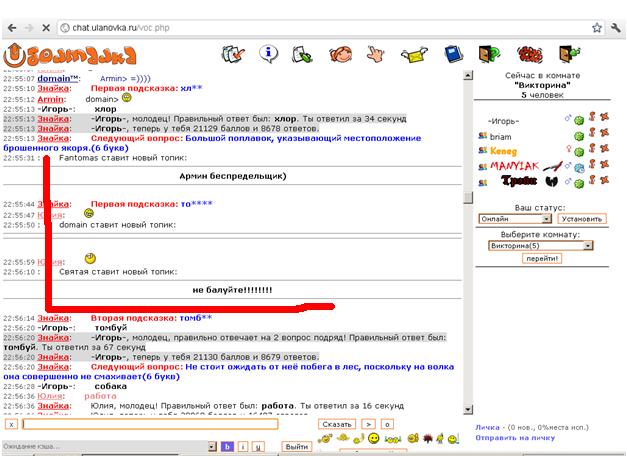
Task: Click the exit door icon in toolbar
Action: pos(569,53)
